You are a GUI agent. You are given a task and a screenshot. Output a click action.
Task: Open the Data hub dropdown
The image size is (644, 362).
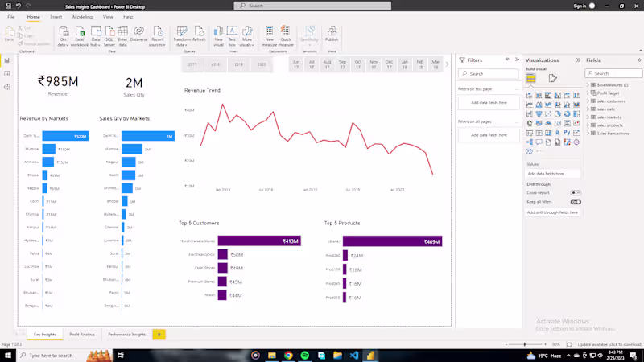point(96,36)
